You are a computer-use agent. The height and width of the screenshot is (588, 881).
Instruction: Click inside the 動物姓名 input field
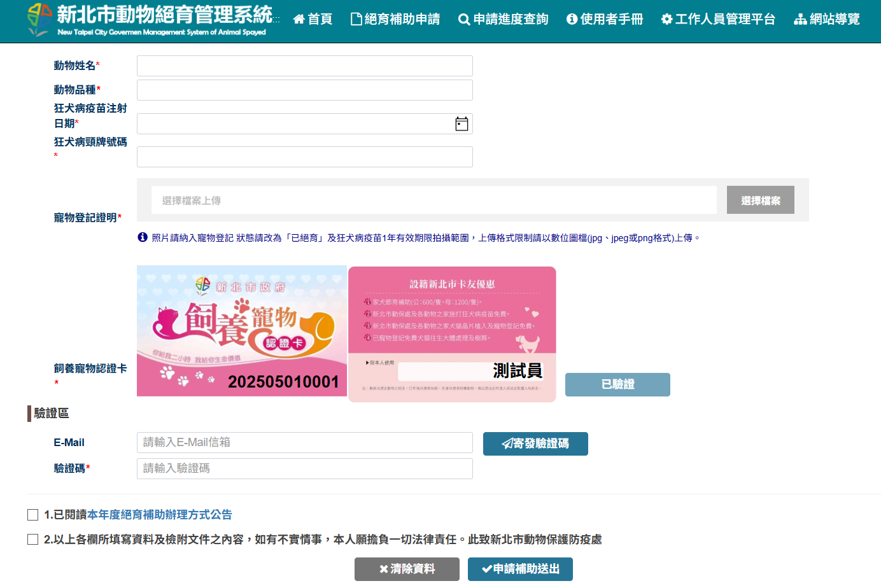pos(304,66)
